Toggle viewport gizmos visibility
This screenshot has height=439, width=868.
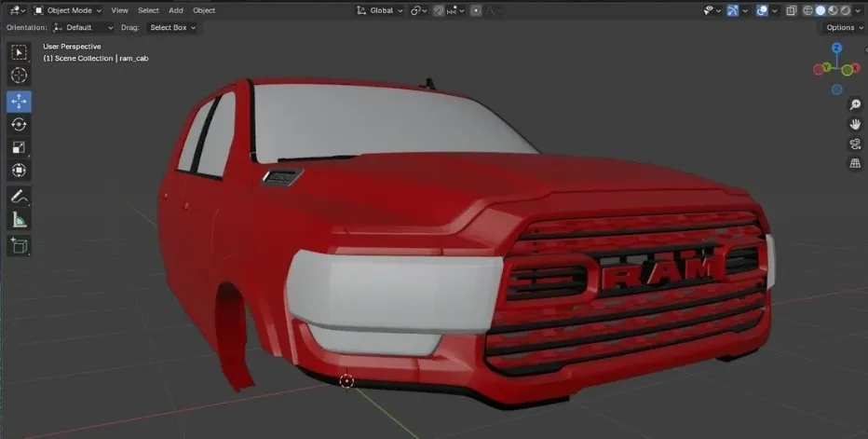[x=732, y=10]
